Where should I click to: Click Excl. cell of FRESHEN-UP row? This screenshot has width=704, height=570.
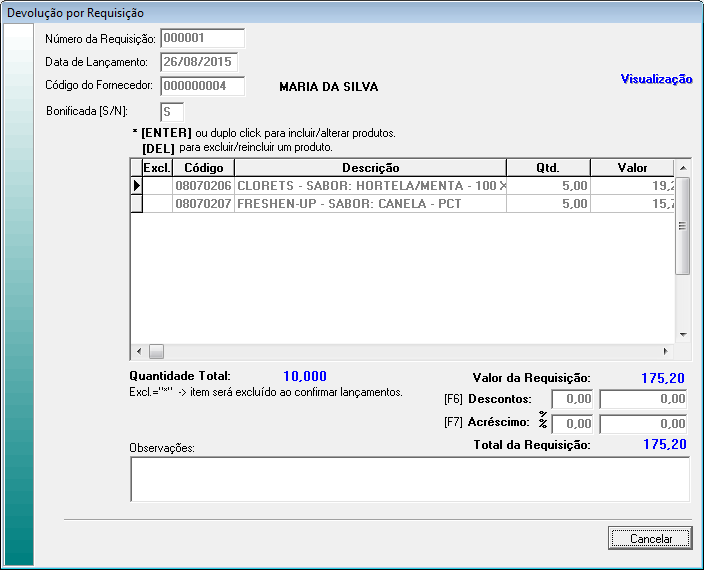pyautogui.click(x=157, y=204)
